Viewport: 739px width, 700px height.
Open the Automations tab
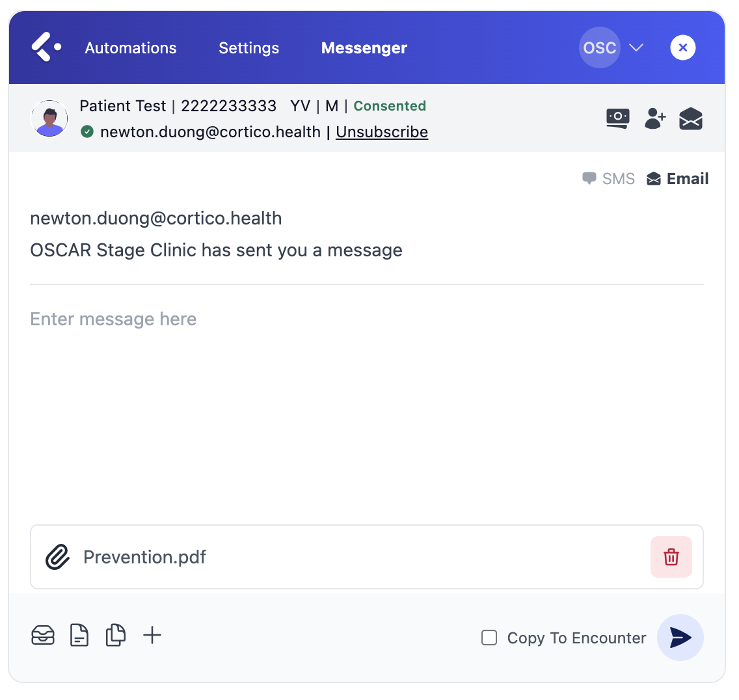pyautogui.click(x=131, y=47)
